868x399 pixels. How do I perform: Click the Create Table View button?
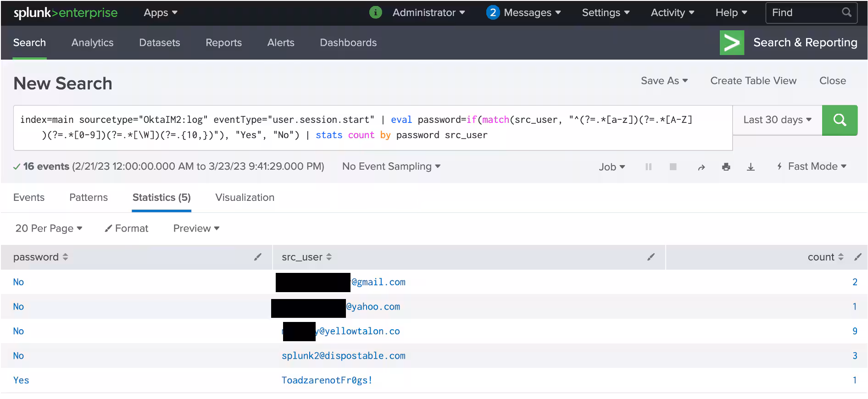pos(753,81)
